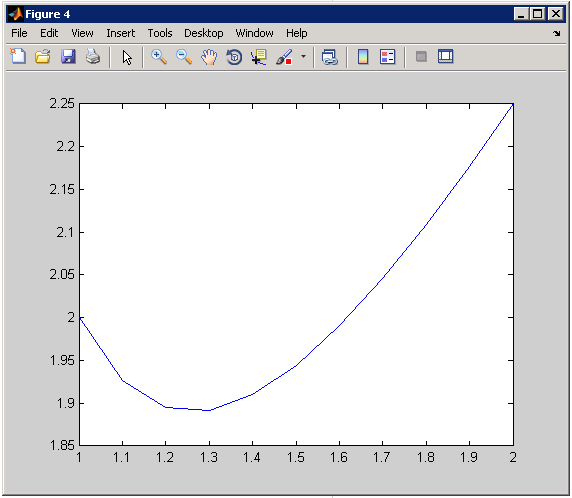The width and height of the screenshot is (572, 498).
Task: Click the Link Plot icon
Action: (330, 57)
